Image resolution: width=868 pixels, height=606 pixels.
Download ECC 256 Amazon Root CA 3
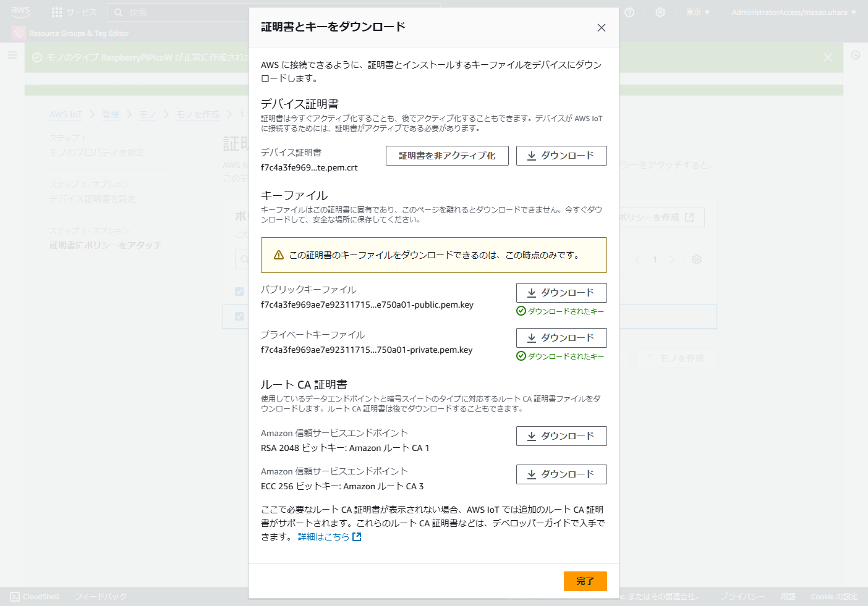[561, 474]
